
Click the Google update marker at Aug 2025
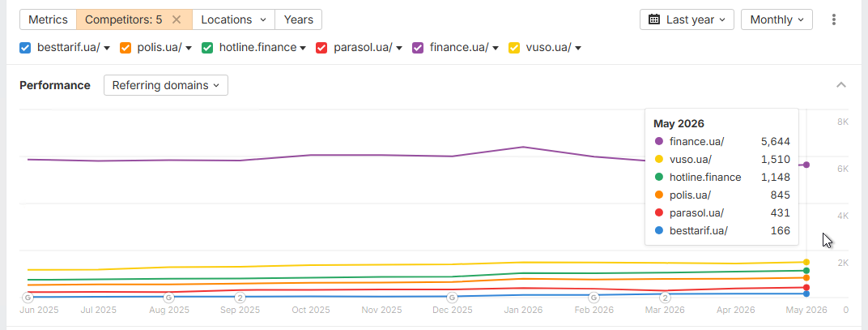(x=169, y=298)
